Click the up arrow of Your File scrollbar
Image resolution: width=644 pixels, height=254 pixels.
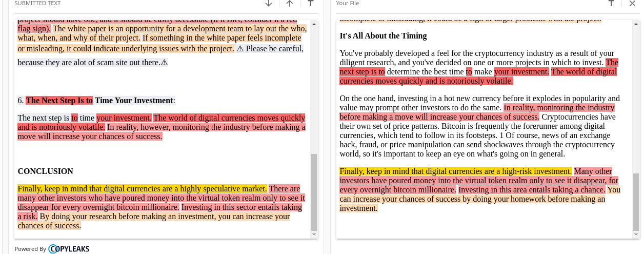pos(636,23)
